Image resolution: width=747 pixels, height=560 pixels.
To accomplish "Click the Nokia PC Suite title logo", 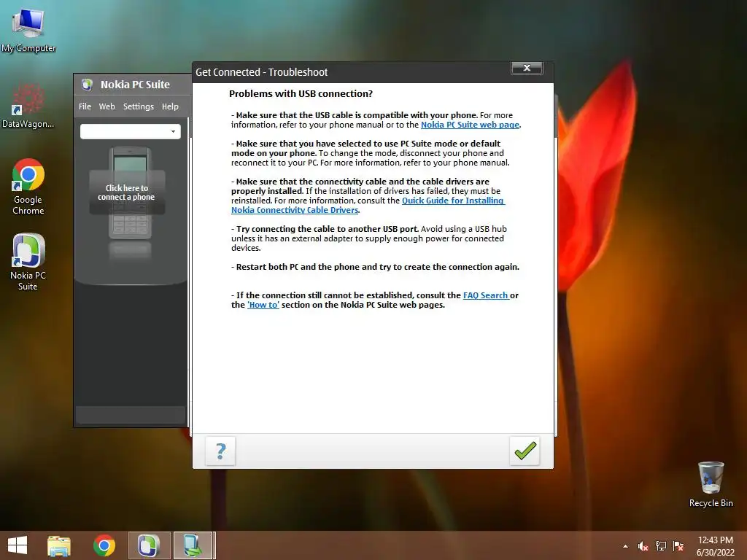I will 87,85.
